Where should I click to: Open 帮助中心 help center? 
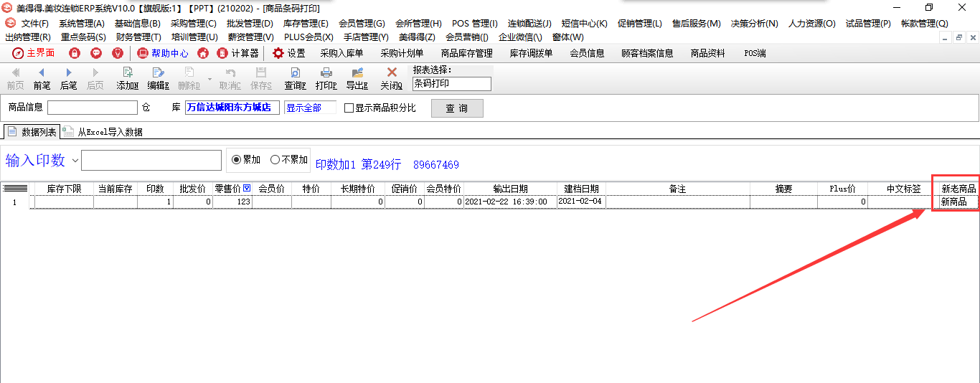click(x=163, y=53)
